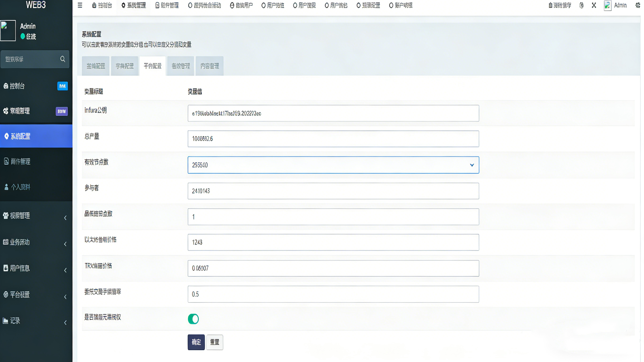The width and height of the screenshot is (644, 362).
Task: Click the X fullscreen icon in the top bar
Action: click(594, 5)
